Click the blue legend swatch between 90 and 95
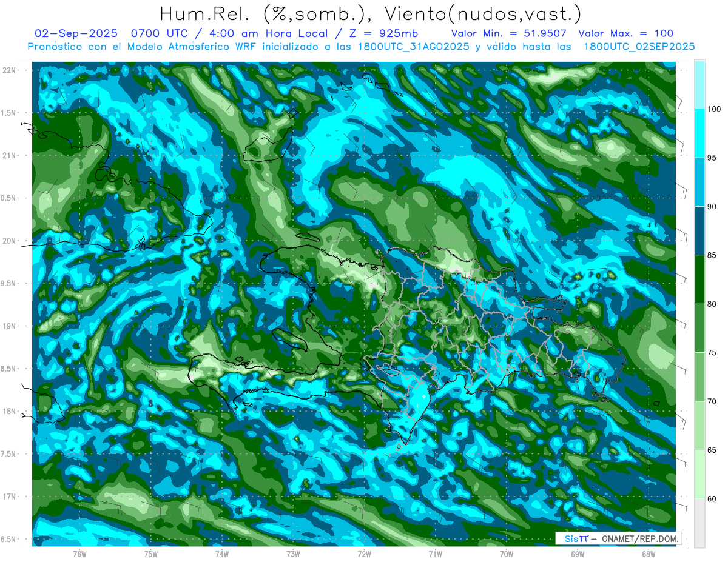This screenshot has height=562, width=728. [699, 182]
